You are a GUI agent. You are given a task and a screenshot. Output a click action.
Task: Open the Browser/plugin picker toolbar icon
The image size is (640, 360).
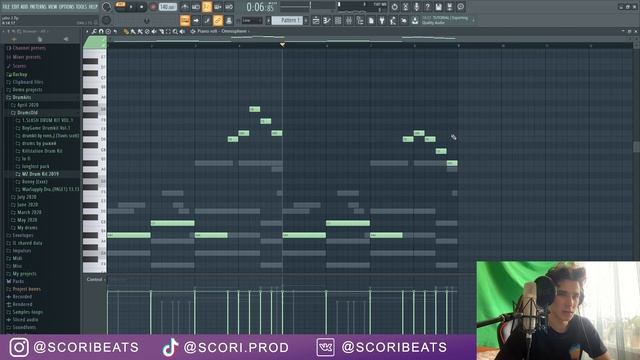360,20
